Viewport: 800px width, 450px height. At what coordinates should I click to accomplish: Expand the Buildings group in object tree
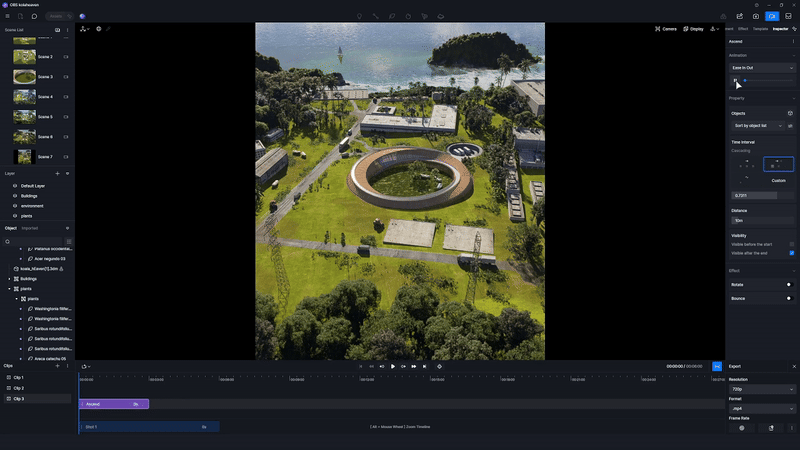[x=9, y=279]
